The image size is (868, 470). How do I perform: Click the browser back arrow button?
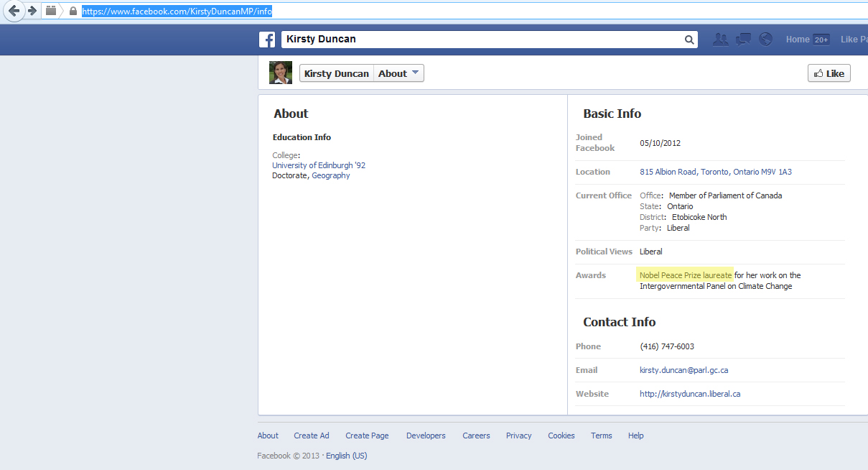pyautogui.click(x=14, y=11)
